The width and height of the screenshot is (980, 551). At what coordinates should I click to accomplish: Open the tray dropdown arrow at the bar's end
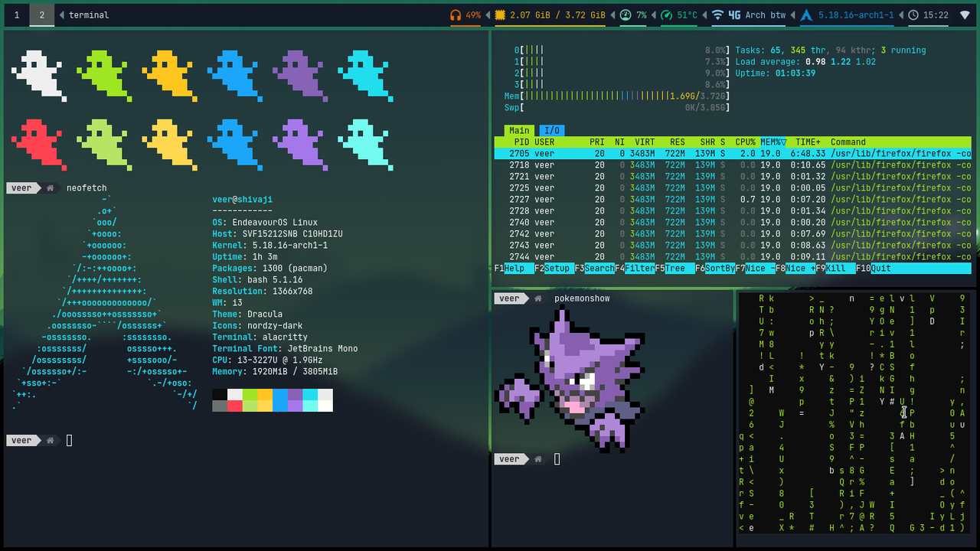965,15
